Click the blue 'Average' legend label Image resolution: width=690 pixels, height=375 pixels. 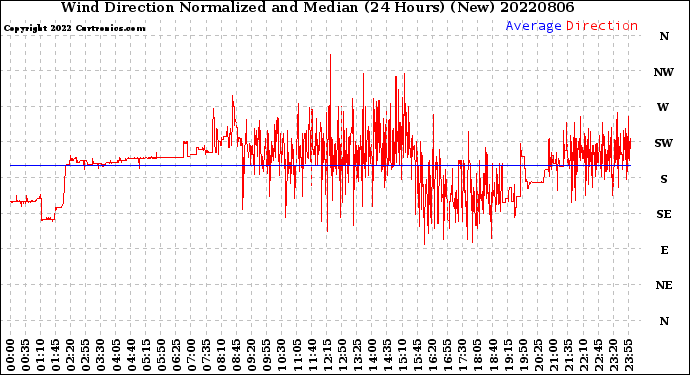point(533,26)
